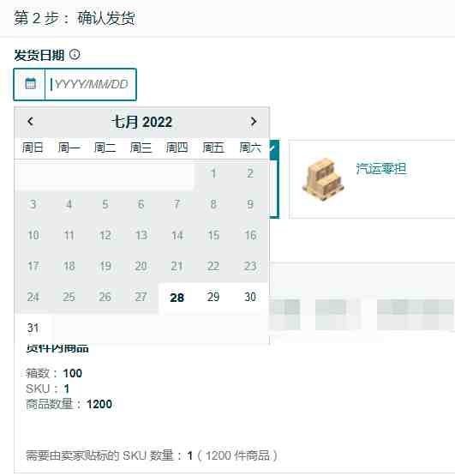Click disabled date 24 in calendar

click(33, 297)
